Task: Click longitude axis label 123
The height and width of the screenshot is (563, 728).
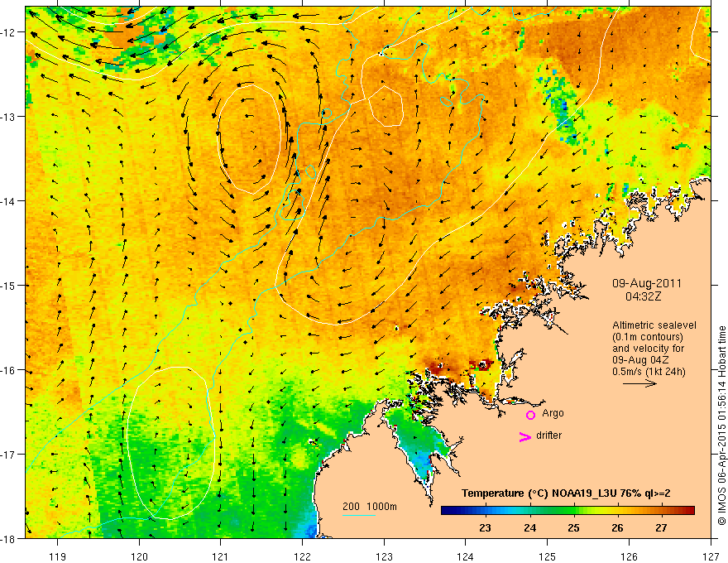Action: click(384, 556)
